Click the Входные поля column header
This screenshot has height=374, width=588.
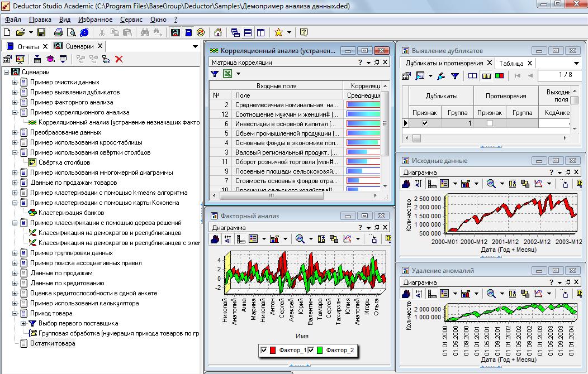tap(276, 86)
